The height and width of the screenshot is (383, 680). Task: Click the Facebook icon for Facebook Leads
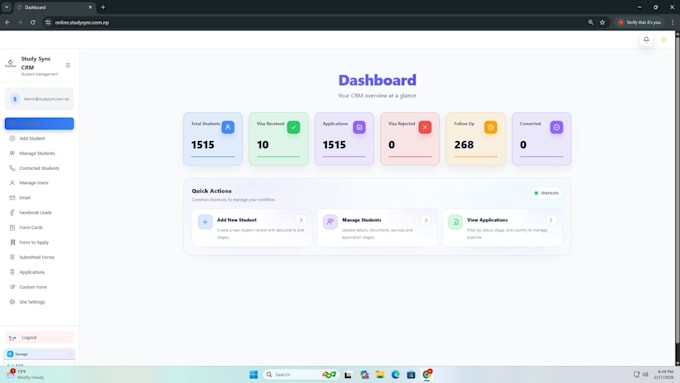[12, 213]
